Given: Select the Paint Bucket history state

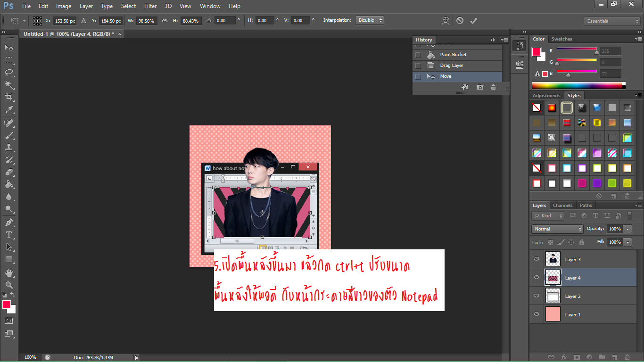Looking at the screenshot, I should [x=457, y=55].
